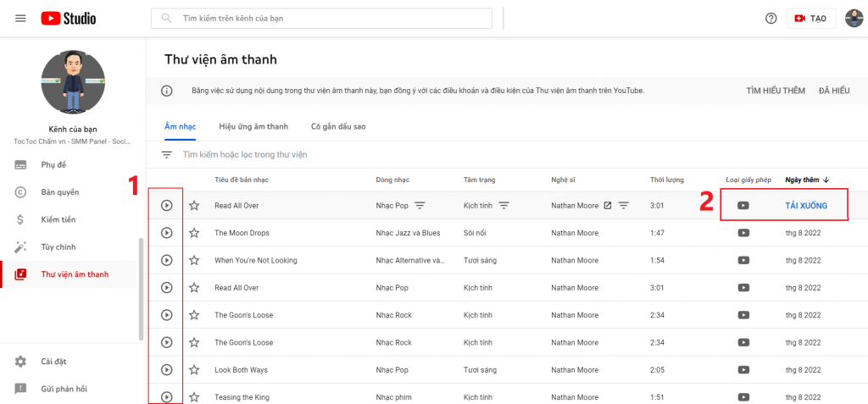Click the TẠO create button

pos(811,19)
